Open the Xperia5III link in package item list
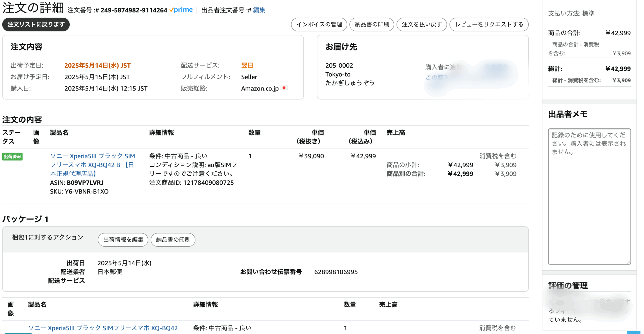 click(103, 328)
